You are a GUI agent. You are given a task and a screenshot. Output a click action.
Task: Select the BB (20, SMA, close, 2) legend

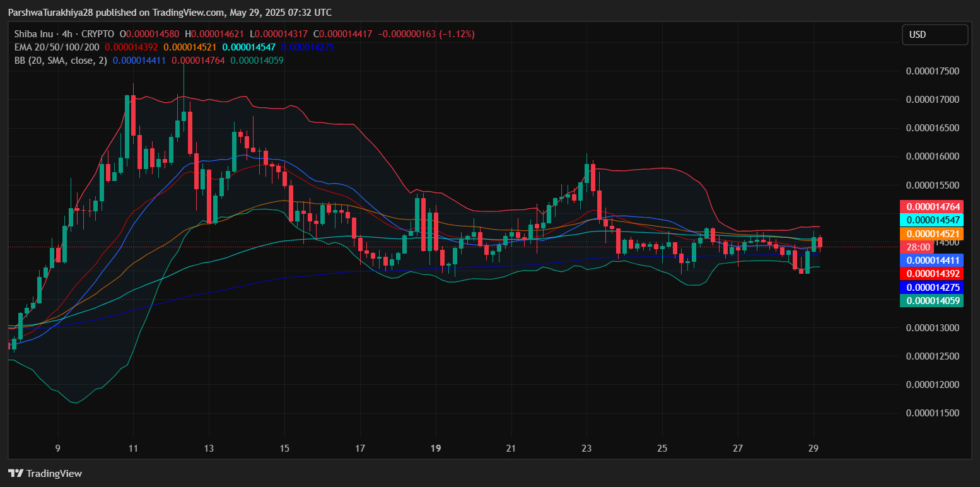tap(61, 61)
